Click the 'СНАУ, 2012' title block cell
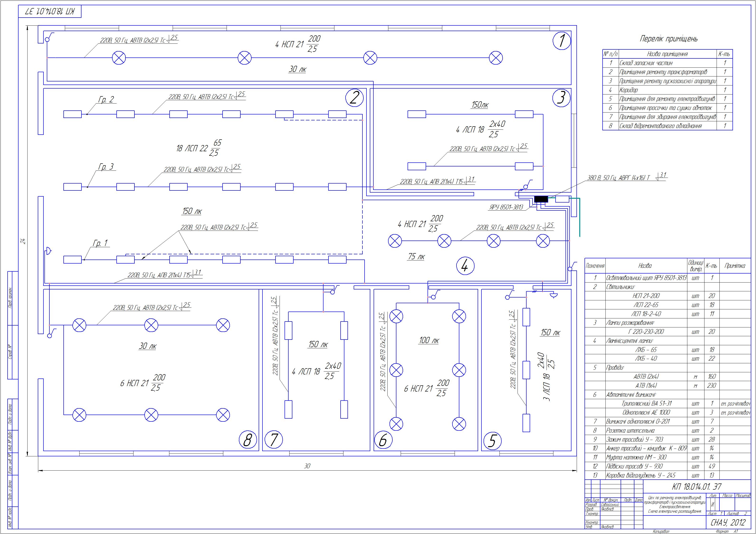This screenshot has height=534, width=756. (728, 522)
